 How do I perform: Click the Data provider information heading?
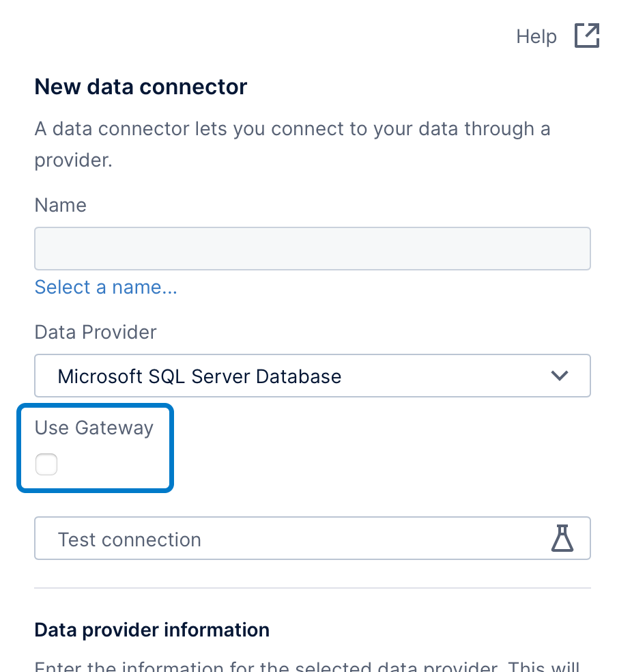pyautogui.click(x=152, y=630)
